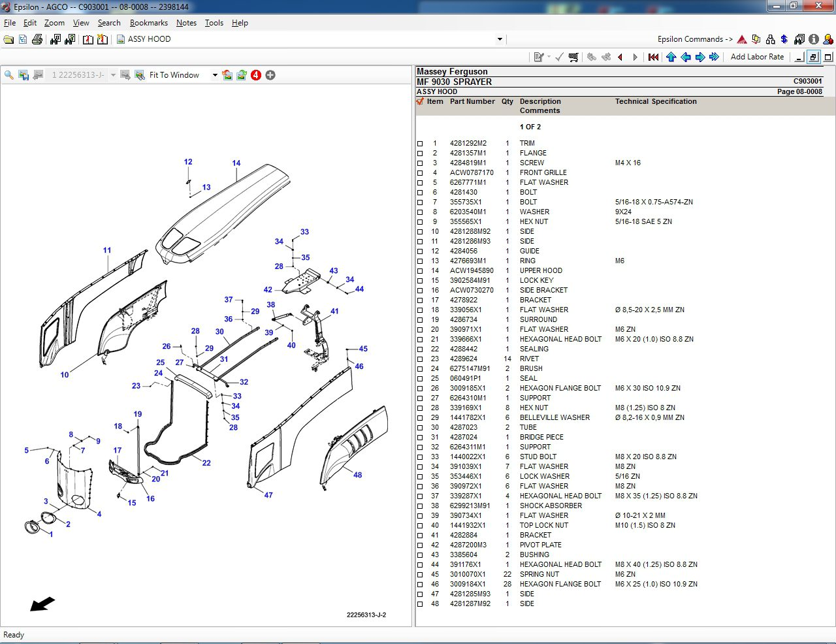
Task: Open the information icon in Epsilon Commands
Action: (x=814, y=39)
